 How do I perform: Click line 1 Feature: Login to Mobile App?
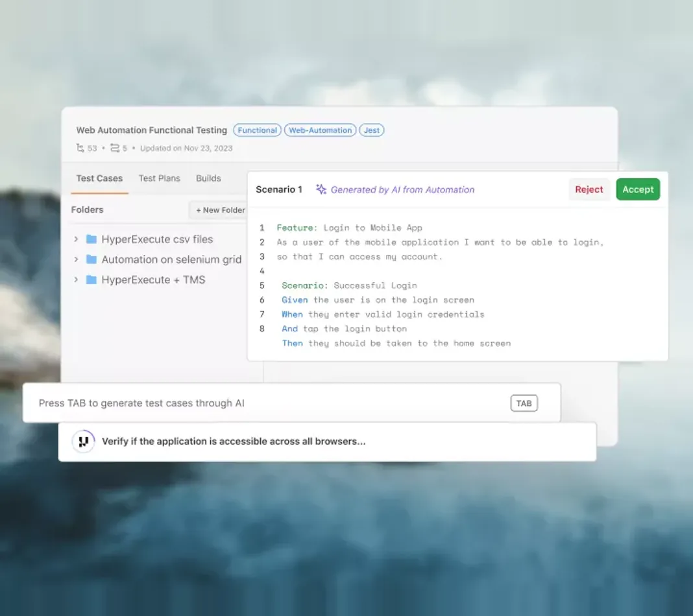click(x=349, y=228)
